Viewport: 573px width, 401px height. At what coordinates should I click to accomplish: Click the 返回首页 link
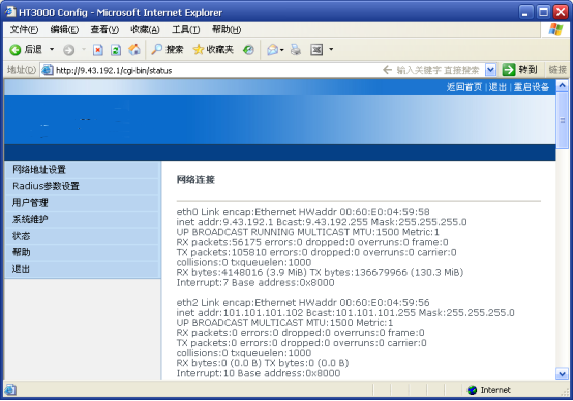point(464,87)
